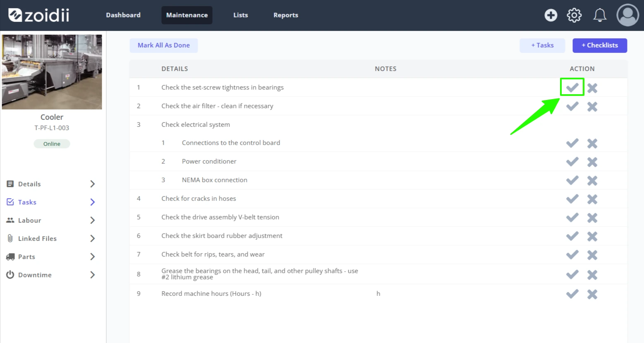Expand Details section chevron

coord(93,184)
